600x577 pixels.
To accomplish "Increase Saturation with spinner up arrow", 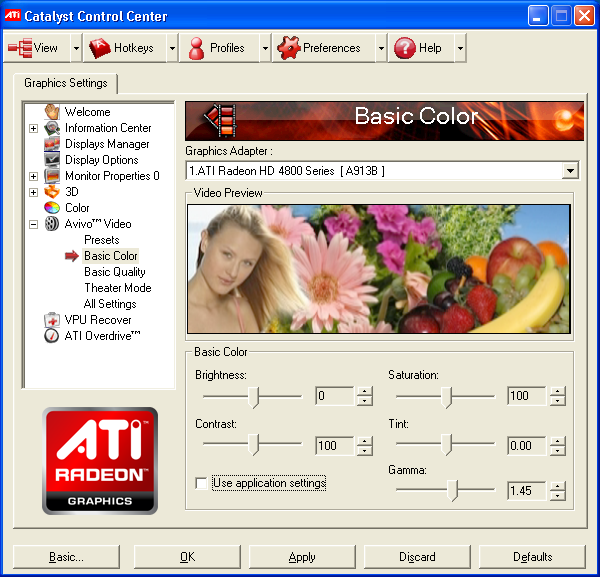I will tap(558, 391).
